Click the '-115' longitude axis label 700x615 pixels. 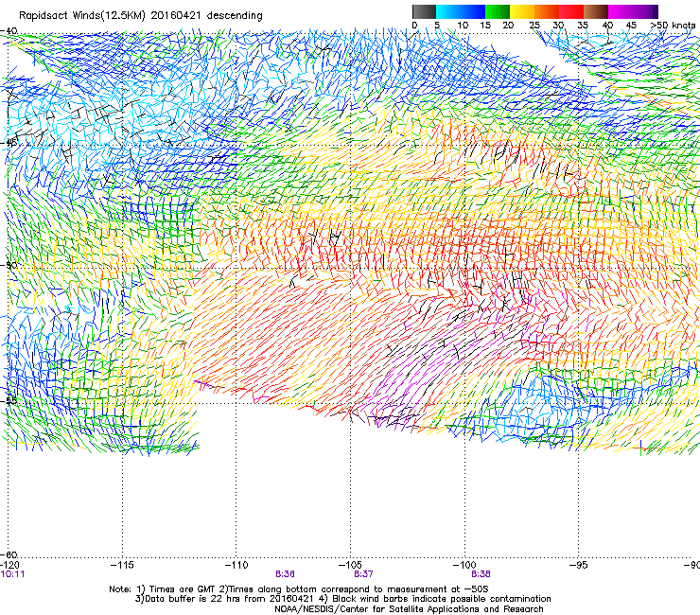[122, 565]
